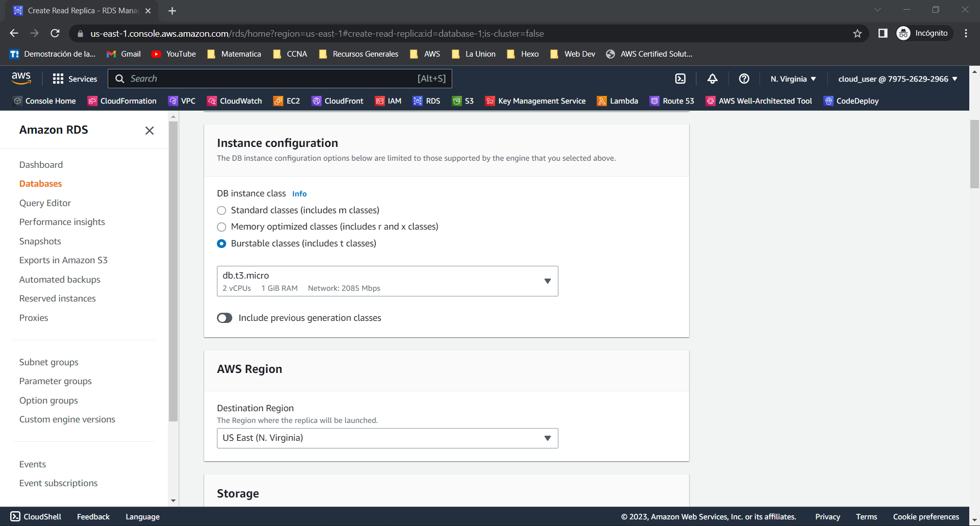The width and height of the screenshot is (980, 526).
Task: Close the Amazon RDS side panel
Action: pyautogui.click(x=150, y=131)
